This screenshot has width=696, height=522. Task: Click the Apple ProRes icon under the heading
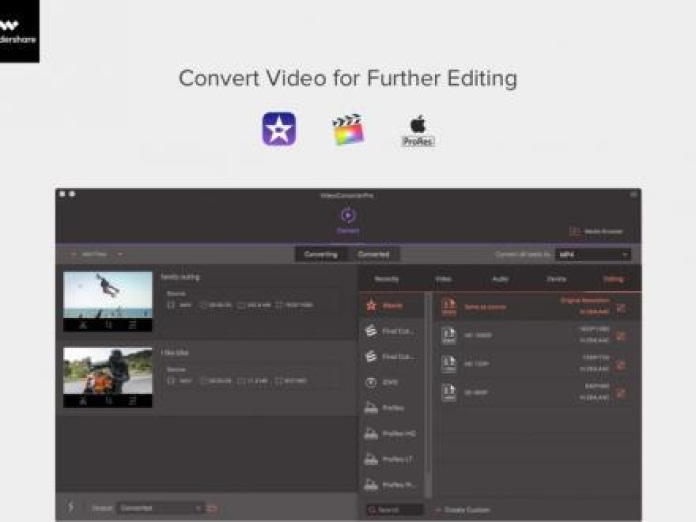(418, 130)
